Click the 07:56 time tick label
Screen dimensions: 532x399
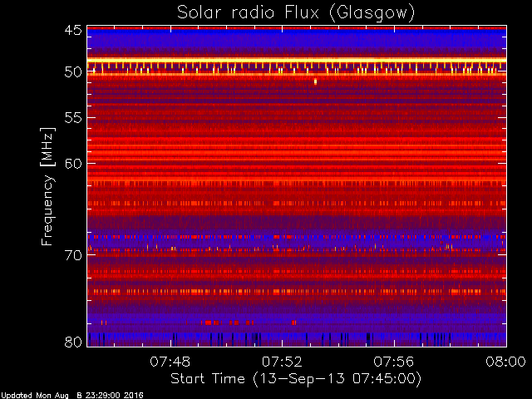pos(393,362)
